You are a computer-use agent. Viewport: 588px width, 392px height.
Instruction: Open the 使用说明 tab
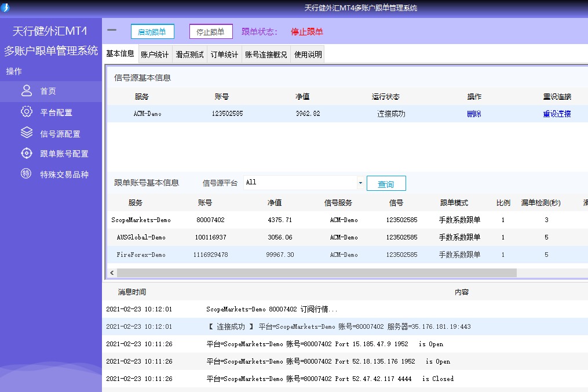pos(308,55)
